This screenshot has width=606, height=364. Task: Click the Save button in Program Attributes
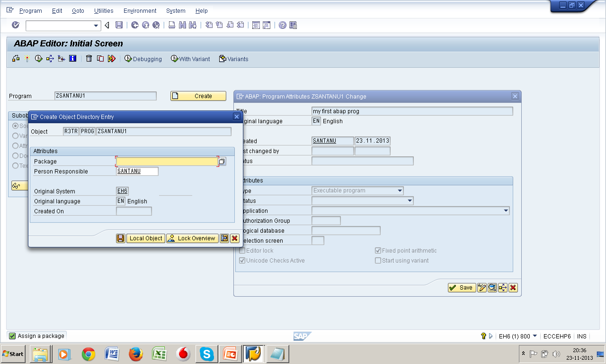462,288
